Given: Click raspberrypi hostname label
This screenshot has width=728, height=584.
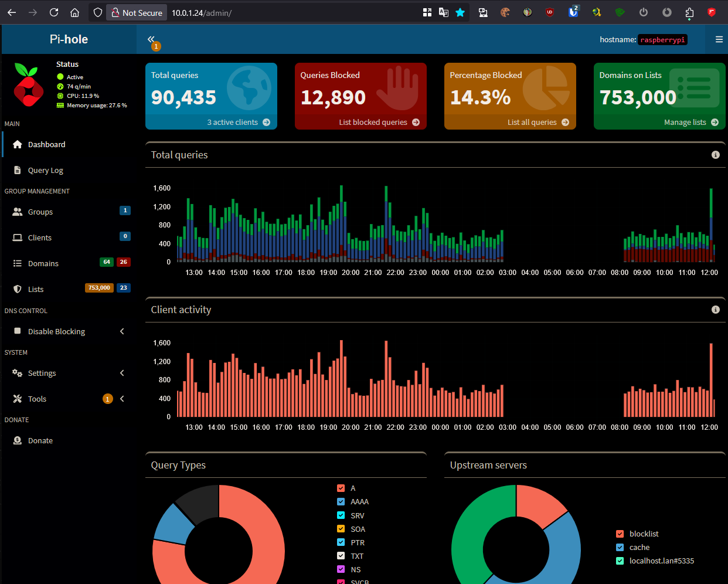Looking at the screenshot, I should pos(662,40).
